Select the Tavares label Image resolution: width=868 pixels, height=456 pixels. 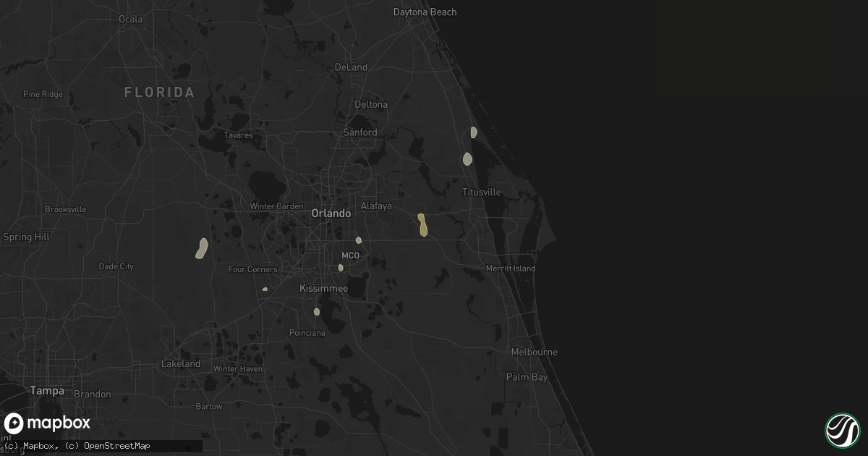[239, 135]
